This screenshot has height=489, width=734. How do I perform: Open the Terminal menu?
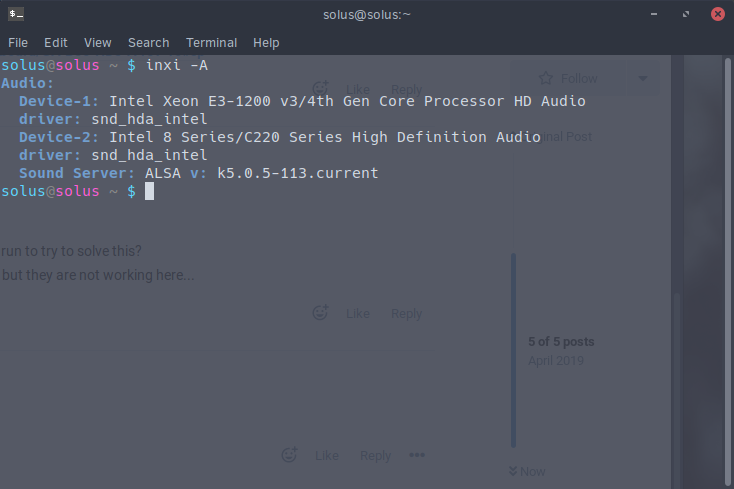(212, 43)
